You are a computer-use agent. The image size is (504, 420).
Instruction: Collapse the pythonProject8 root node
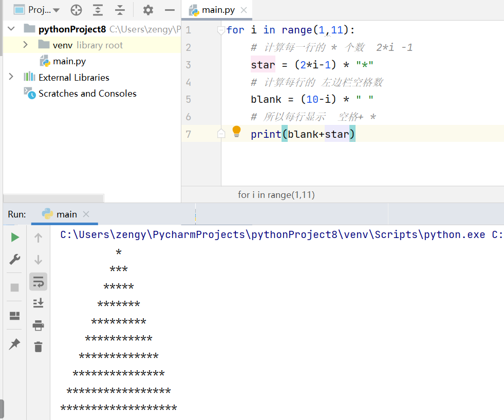[x=11, y=29]
